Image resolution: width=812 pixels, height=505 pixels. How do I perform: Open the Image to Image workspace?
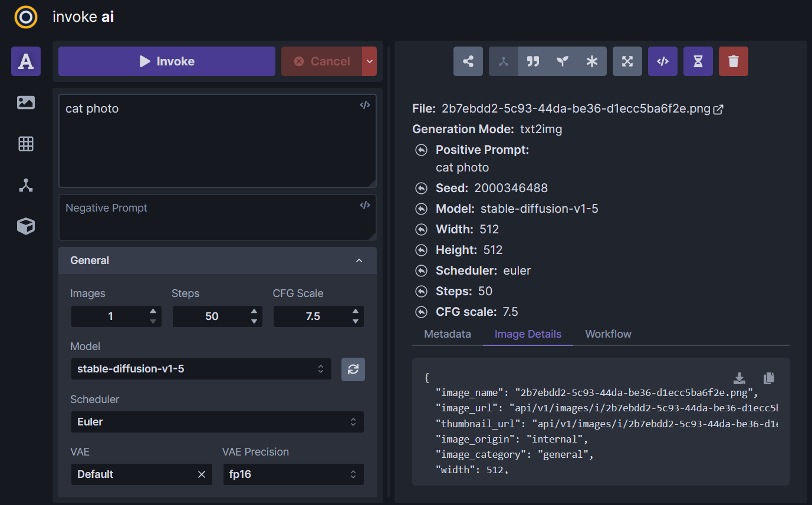[26, 103]
